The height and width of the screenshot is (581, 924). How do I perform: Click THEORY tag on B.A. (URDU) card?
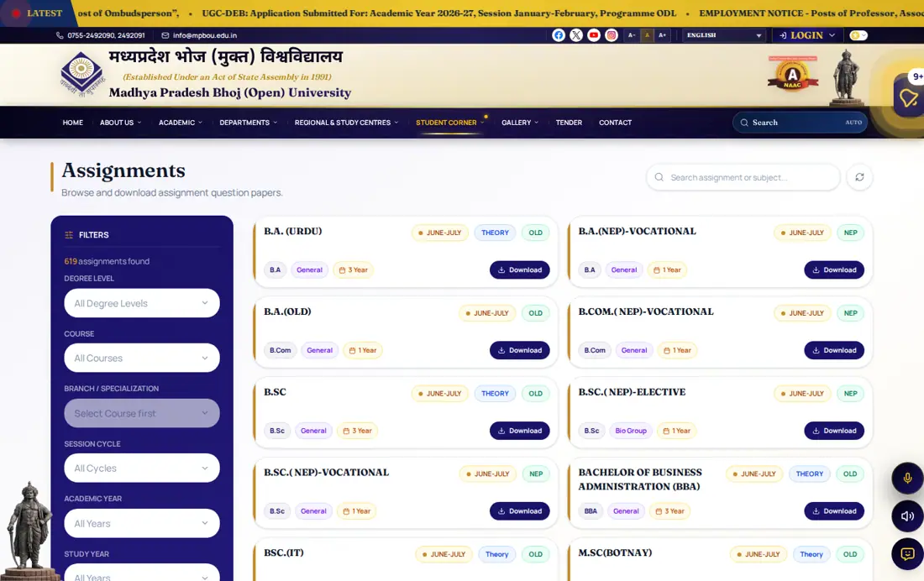tap(495, 233)
